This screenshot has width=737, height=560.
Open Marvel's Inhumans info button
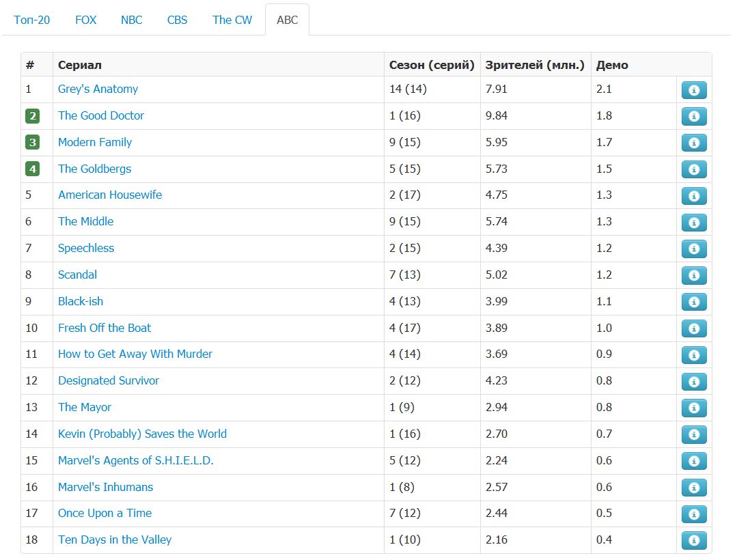pyautogui.click(x=694, y=488)
